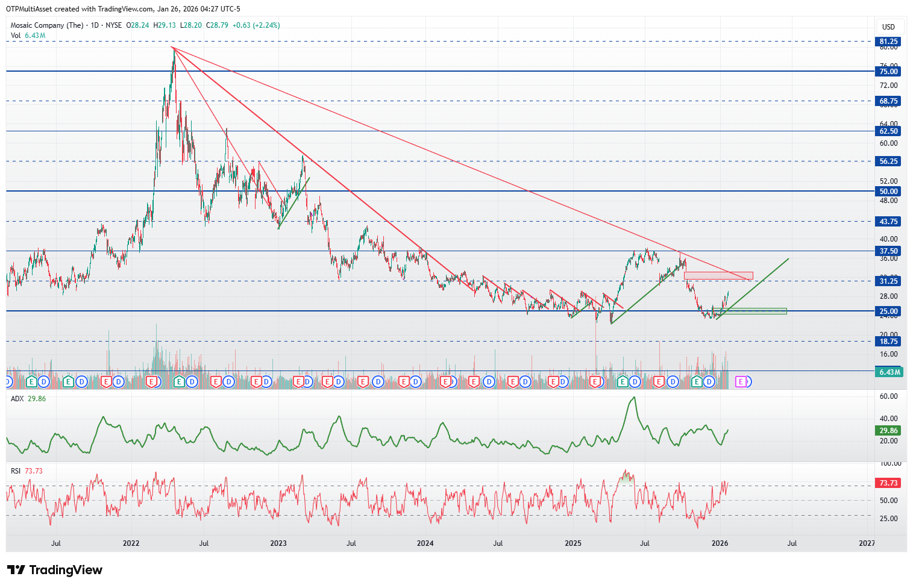Image resolution: width=913 pixels, height=588 pixels.
Task: Click the green earnings marker near June 2025
Action: [624, 381]
